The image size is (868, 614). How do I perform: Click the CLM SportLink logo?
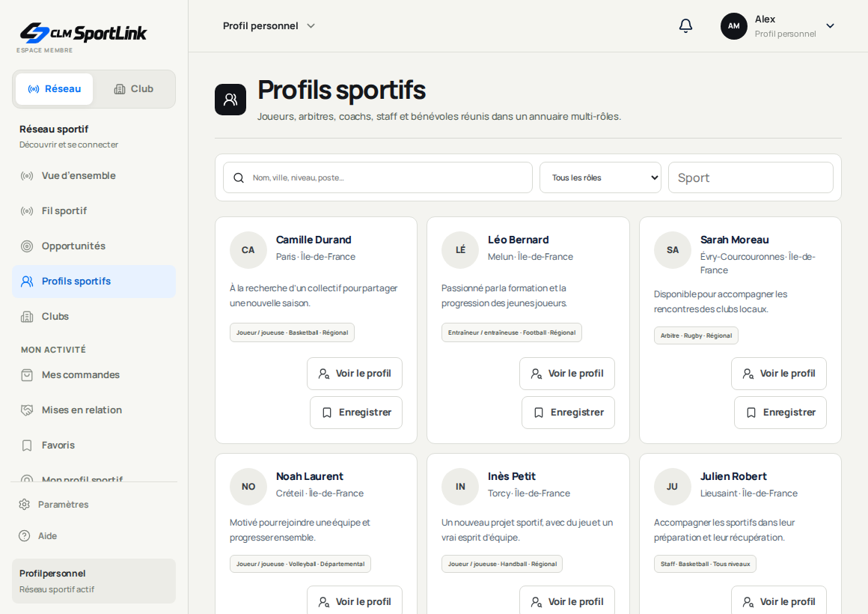tap(83, 33)
